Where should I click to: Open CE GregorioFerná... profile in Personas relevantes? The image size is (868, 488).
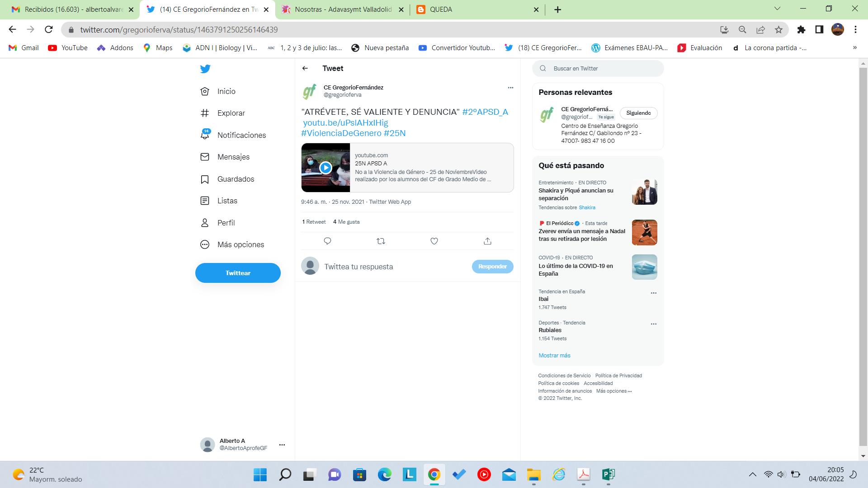(587, 109)
